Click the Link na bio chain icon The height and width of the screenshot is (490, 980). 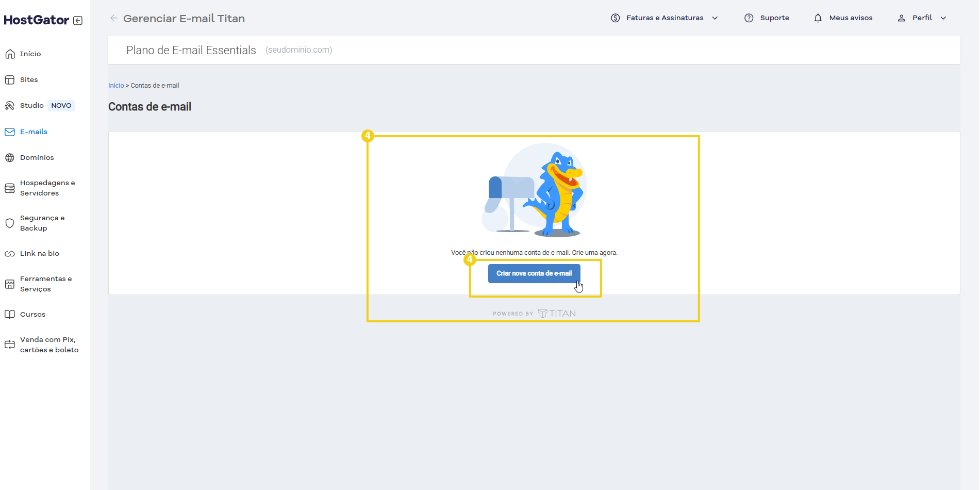pos(10,254)
